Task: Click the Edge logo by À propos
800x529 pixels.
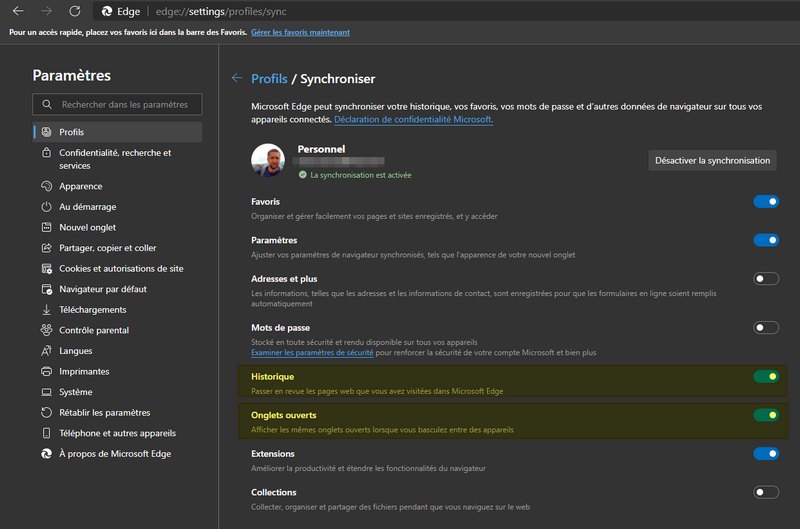Action: (x=46, y=454)
